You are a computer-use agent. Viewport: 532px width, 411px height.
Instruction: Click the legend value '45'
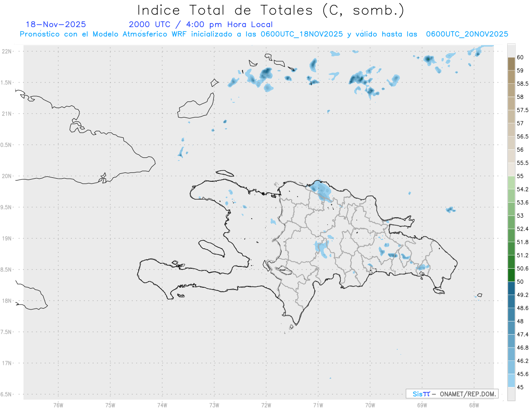click(x=520, y=387)
